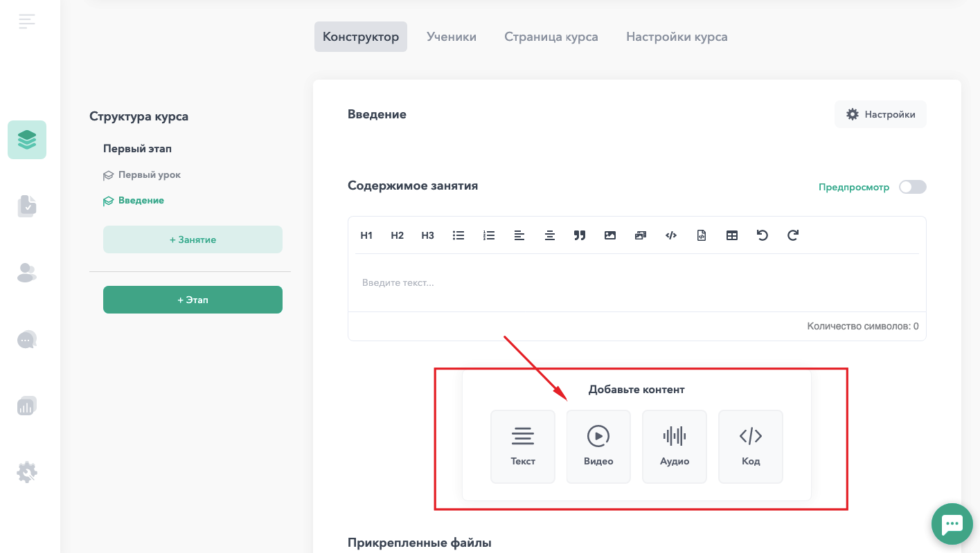Add a new lesson with + Занятие

click(193, 239)
